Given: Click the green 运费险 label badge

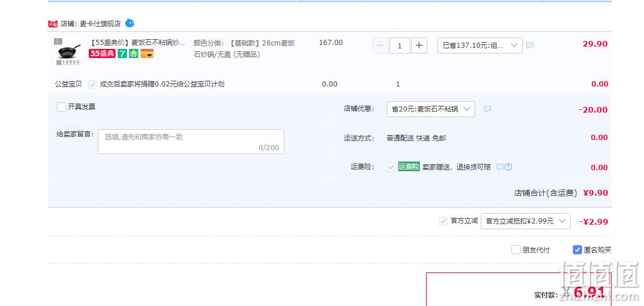Looking at the screenshot, I should [409, 167].
